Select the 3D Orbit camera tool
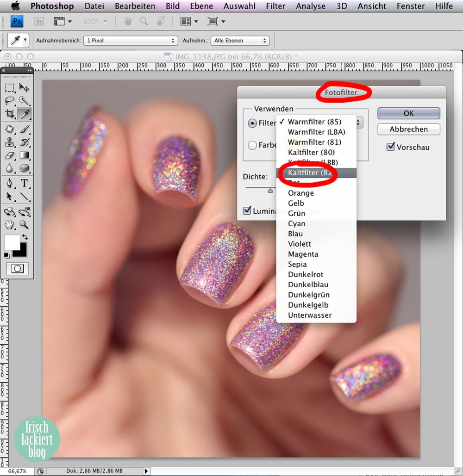463x476 pixels. click(x=24, y=211)
